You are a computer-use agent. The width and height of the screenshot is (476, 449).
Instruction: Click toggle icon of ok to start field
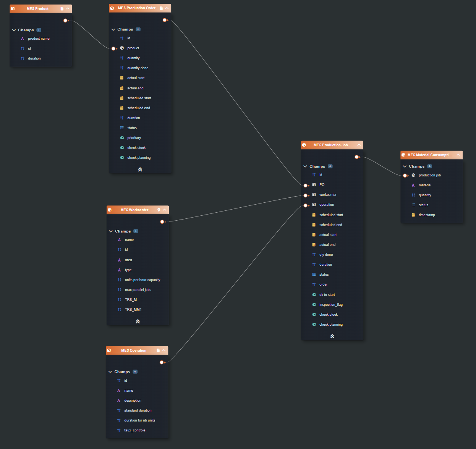pos(314,295)
